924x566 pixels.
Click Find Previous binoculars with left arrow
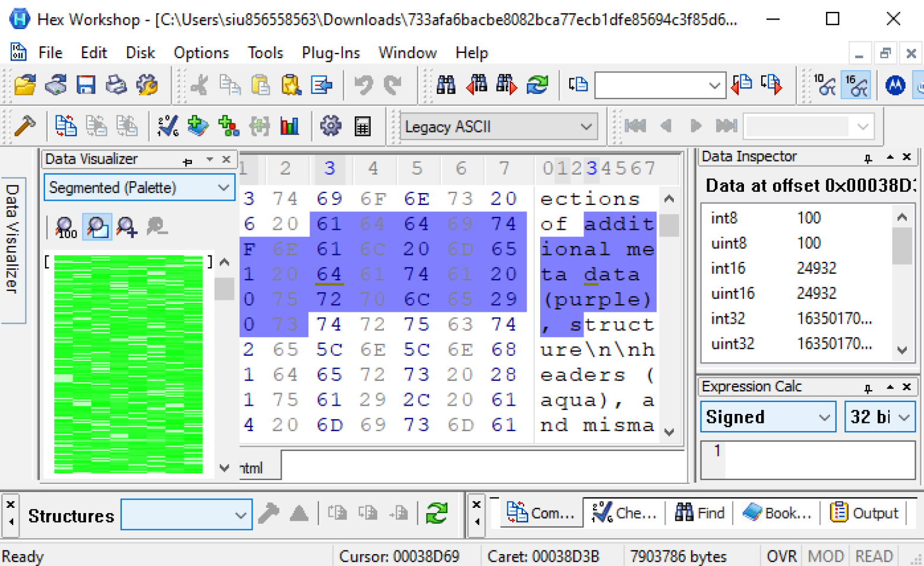(x=477, y=86)
